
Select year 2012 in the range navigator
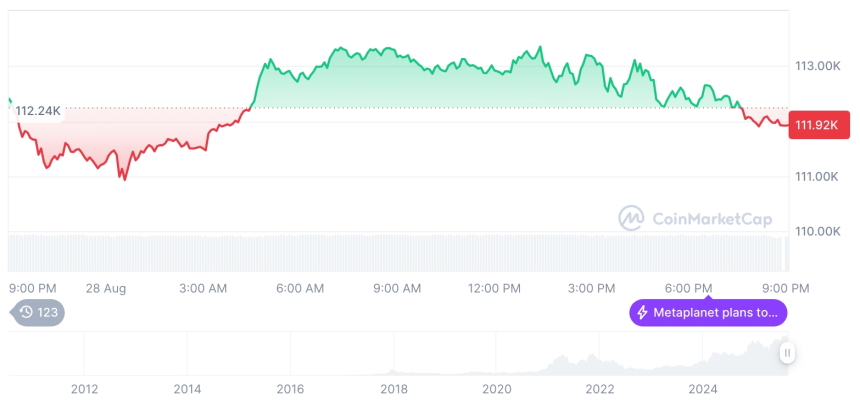pos(84,388)
